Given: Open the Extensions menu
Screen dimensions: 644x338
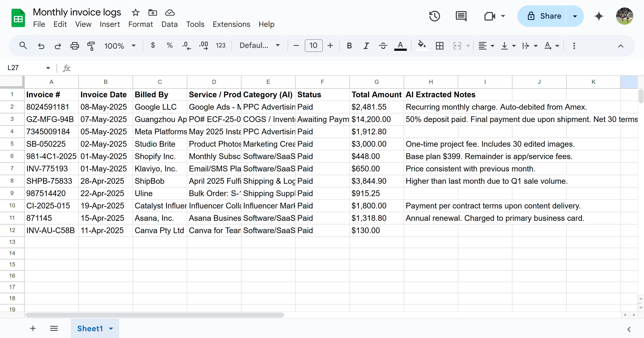Looking at the screenshot, I should (231, 24).
